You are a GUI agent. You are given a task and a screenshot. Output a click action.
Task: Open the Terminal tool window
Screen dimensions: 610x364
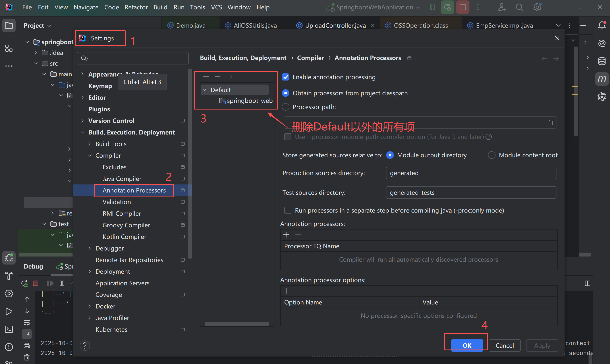tap(9, 329)
